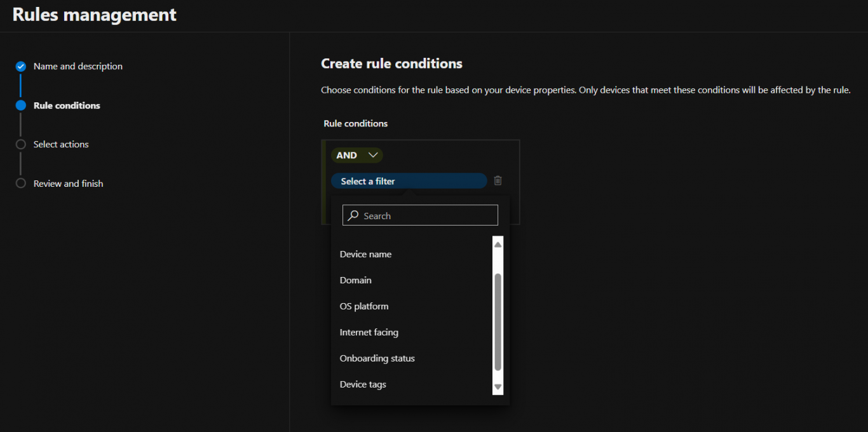Select the Onboarding status option
868x432 pixels.
click(x=377, y=358)
